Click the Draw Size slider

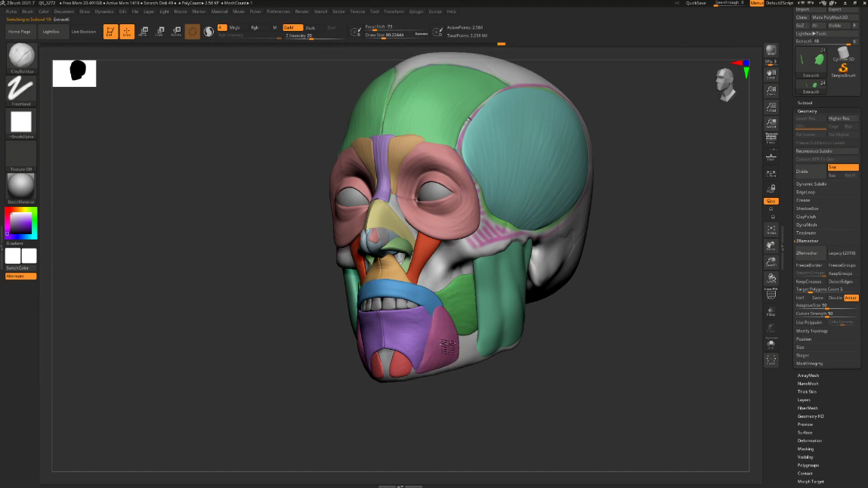397,36
